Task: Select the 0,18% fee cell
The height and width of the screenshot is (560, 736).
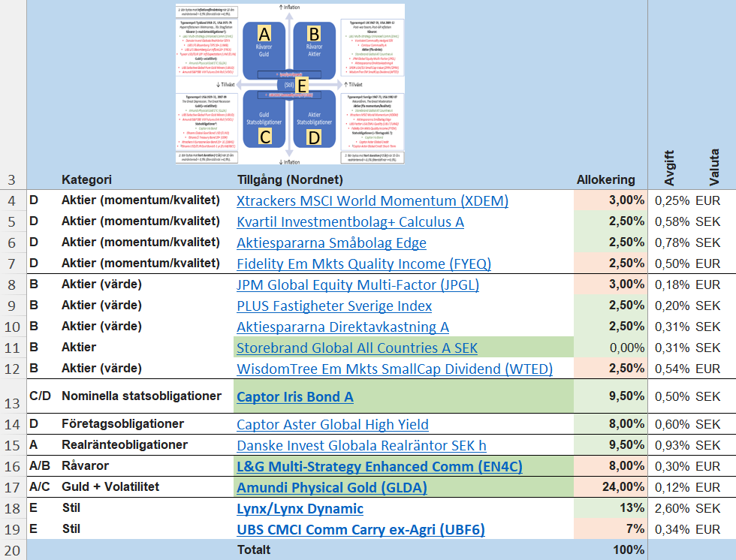Action: (672, 285)
